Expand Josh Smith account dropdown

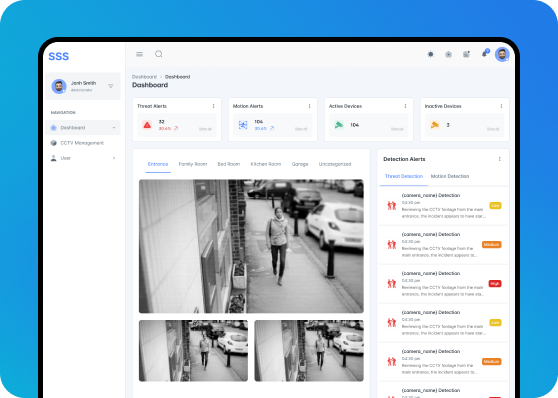111,86
